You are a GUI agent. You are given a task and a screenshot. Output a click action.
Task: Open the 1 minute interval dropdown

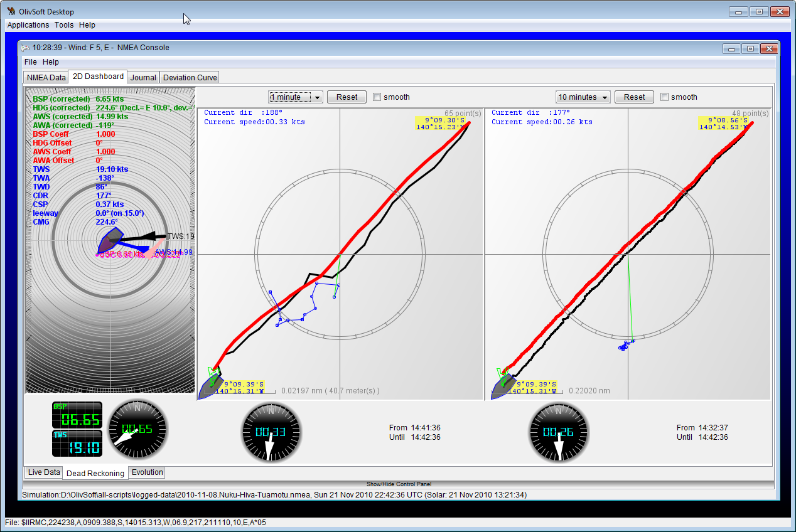[295, 97]
